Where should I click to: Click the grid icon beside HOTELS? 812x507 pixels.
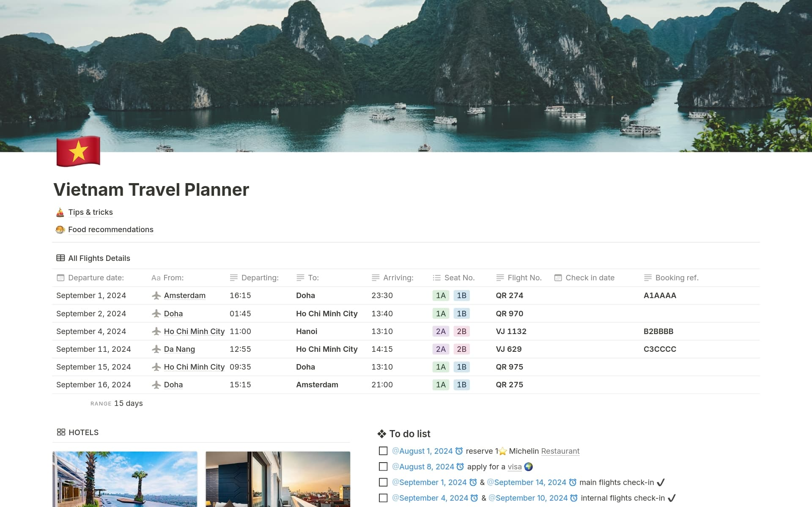(60, 432)
